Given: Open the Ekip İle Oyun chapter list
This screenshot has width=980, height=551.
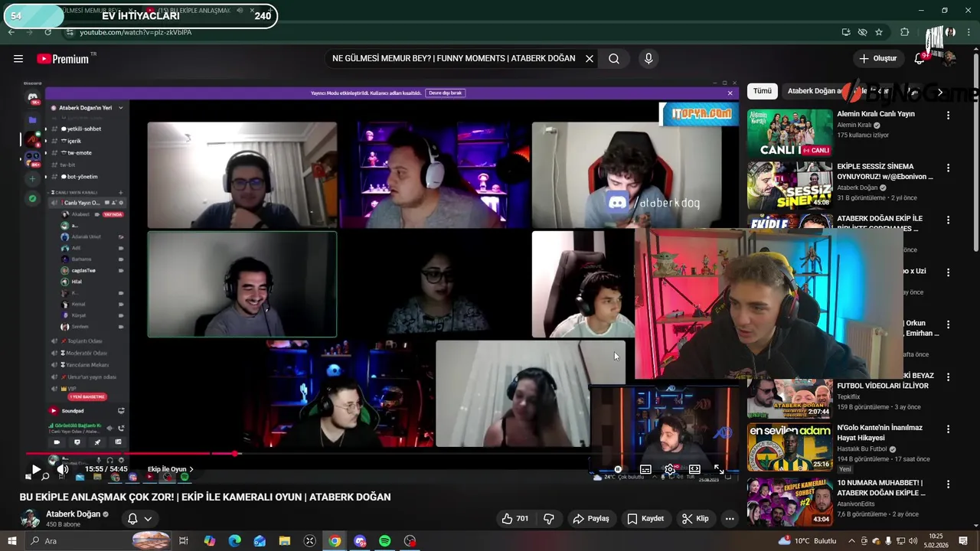Looking at the screenshot, I should tap(170, 469).
